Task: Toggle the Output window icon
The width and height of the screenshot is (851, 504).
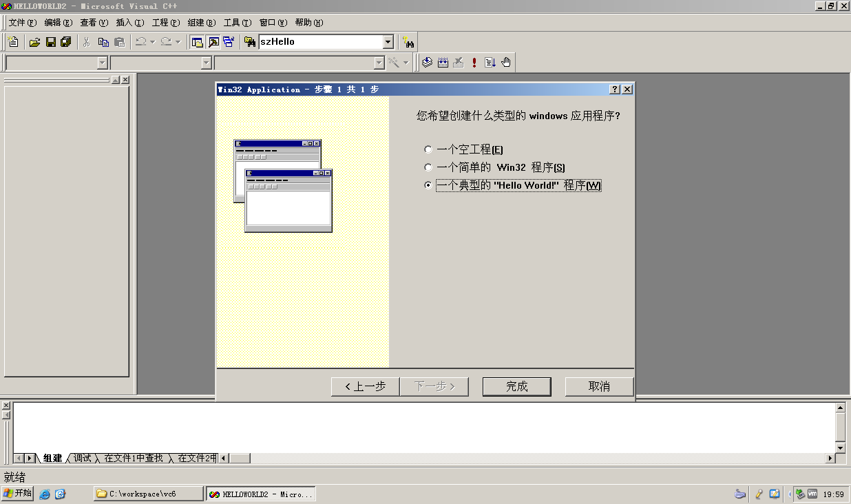Action: pos(213,42)
